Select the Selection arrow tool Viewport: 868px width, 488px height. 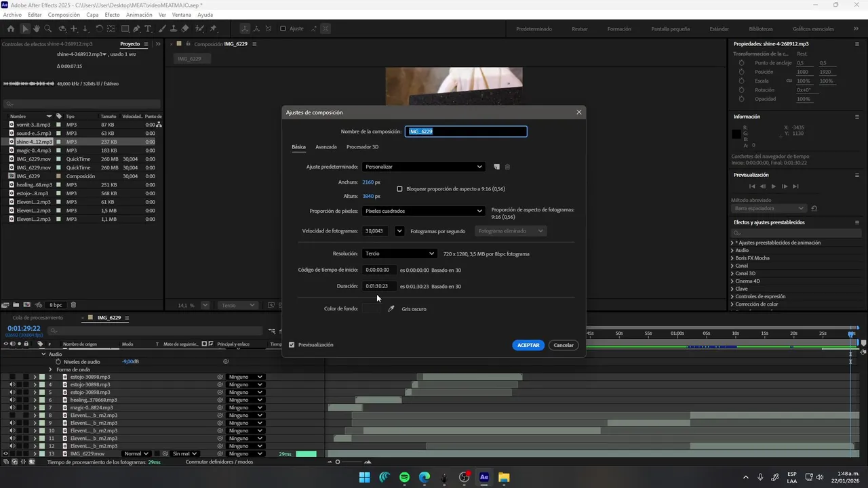(x=25, y=28)
